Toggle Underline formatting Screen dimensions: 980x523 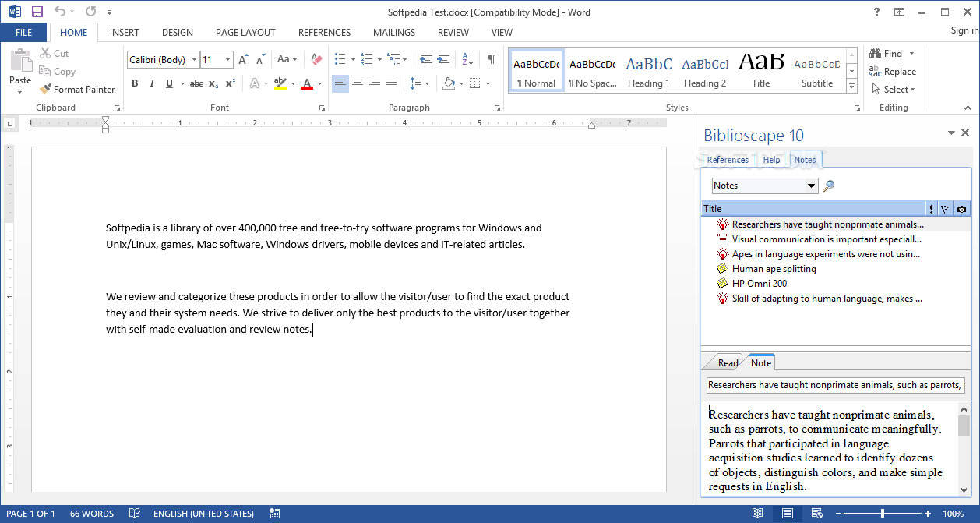(x=169, y=83)
